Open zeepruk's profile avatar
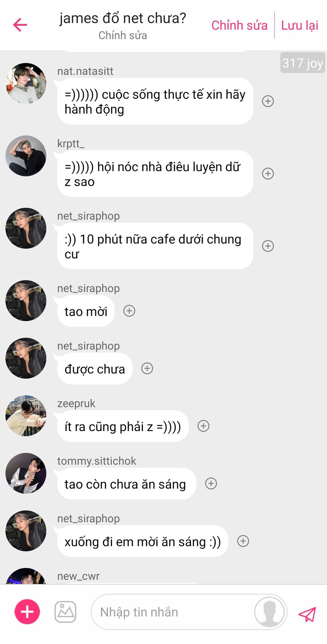The height and width of the screenshot is (644, 327). [x=26, y=416]
